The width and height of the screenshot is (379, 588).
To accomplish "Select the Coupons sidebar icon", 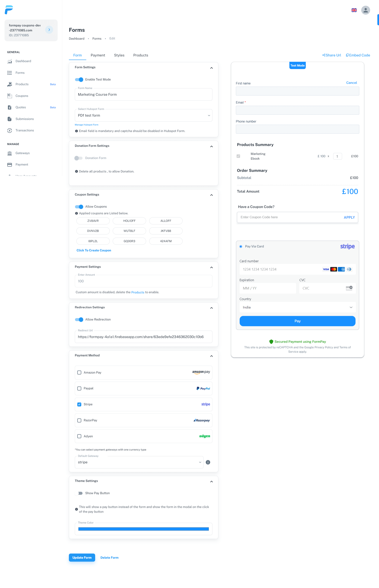I will coord(10,96).
